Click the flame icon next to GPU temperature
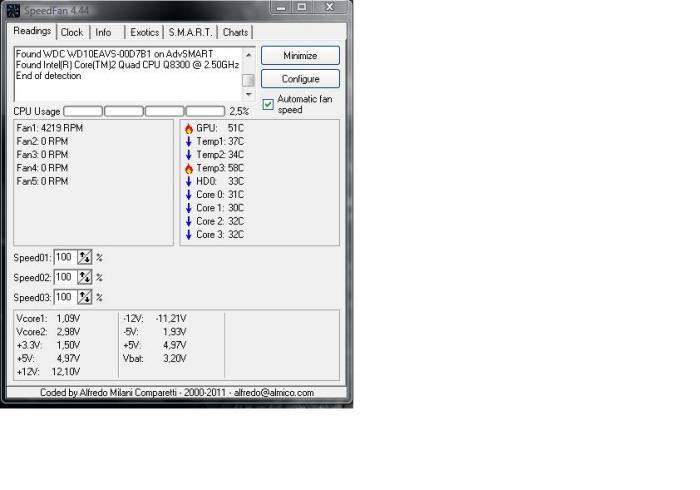Screen dimensions: 700x490 [189, 129]
